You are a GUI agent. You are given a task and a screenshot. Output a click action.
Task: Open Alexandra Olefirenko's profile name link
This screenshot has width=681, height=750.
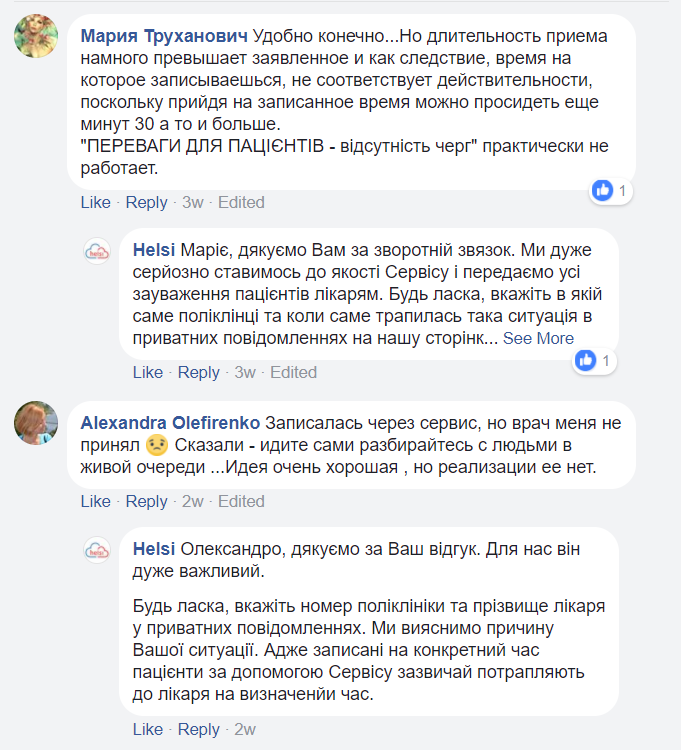click(169, 422)
